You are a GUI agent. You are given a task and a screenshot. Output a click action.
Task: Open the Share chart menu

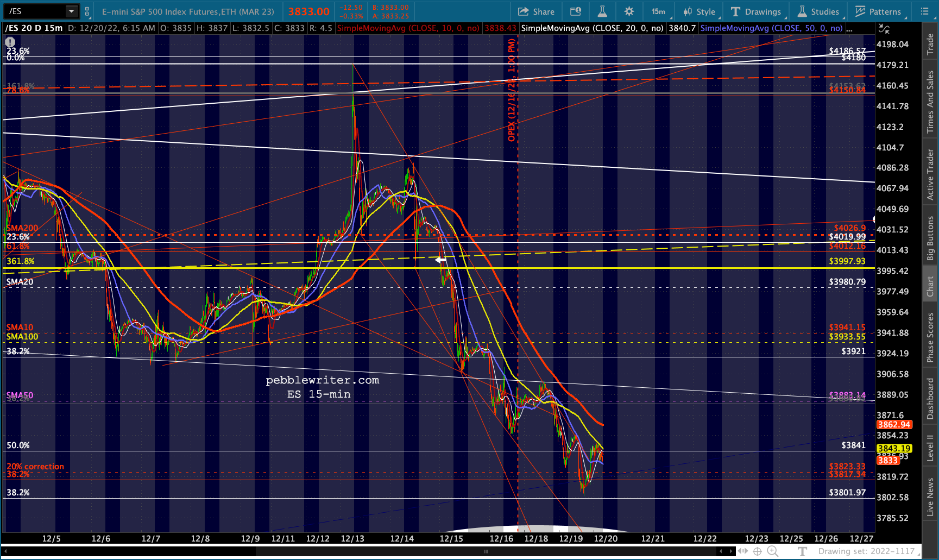coord(536,11)
